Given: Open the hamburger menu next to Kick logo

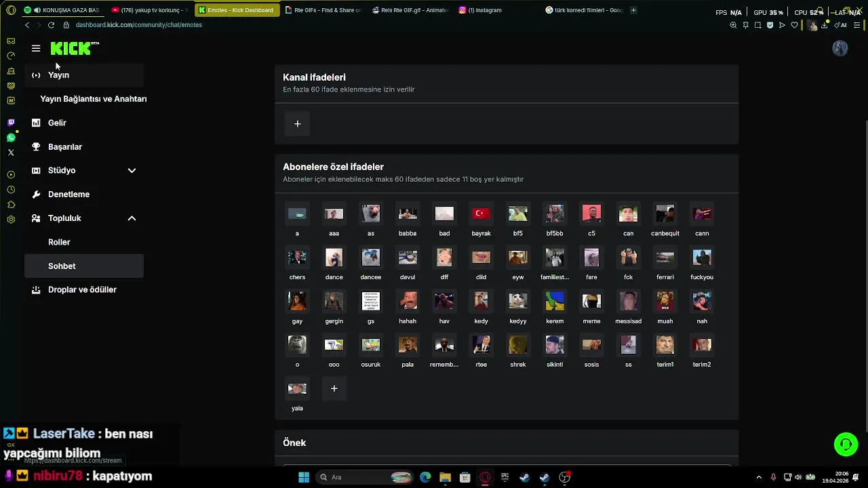Looking at the screenshot, I should pos(36,48).
